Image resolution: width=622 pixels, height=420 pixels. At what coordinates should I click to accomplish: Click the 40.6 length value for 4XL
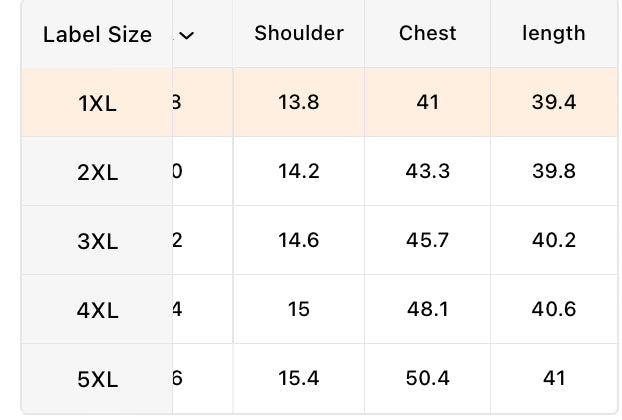point(553,309)
